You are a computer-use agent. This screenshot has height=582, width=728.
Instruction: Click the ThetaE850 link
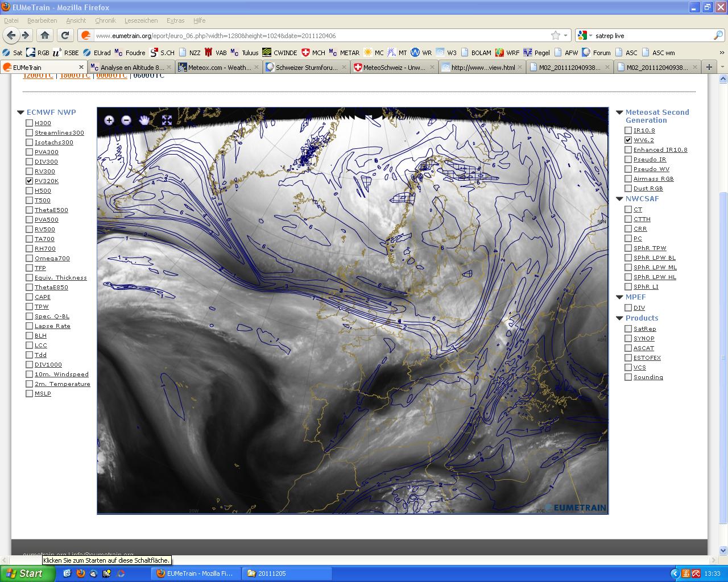pyautogui.click(x=51, y=287)
